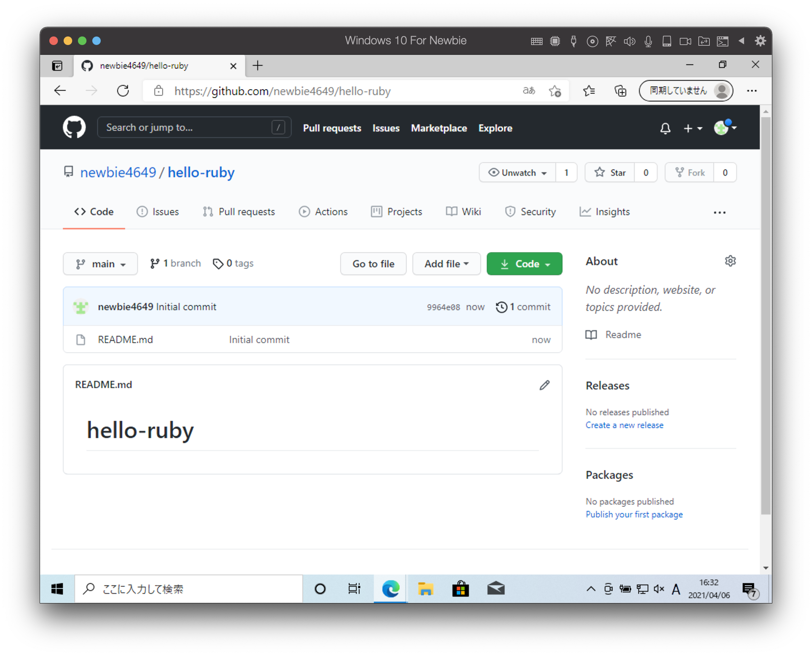Screen dimensions: 812x656
Task: Open repository settings via About gear icon
Action: pyautogui.click(x=731, y=261)
